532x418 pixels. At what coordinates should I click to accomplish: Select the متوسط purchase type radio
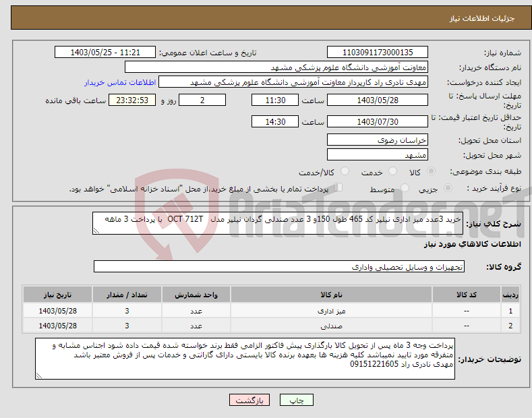[405, 188]
